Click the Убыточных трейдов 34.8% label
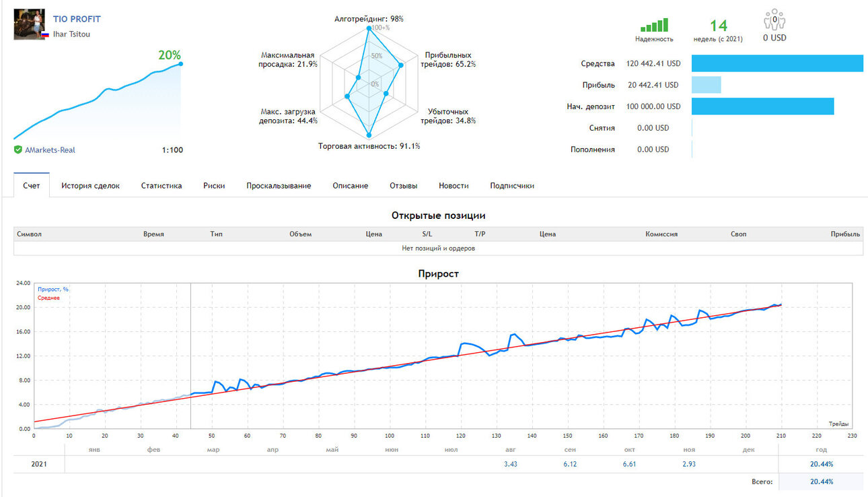 448,116
